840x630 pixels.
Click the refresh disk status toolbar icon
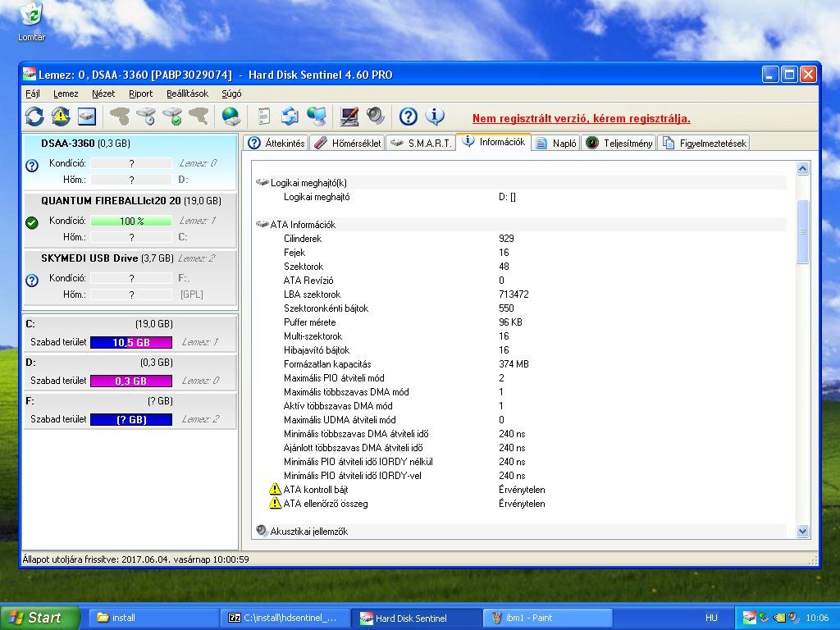point(34,116)
